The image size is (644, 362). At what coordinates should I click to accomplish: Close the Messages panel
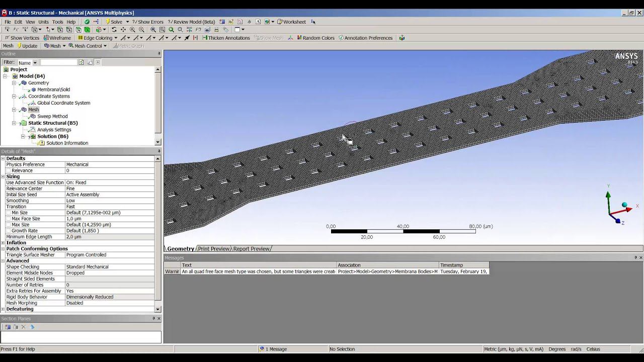pos(641,258)
